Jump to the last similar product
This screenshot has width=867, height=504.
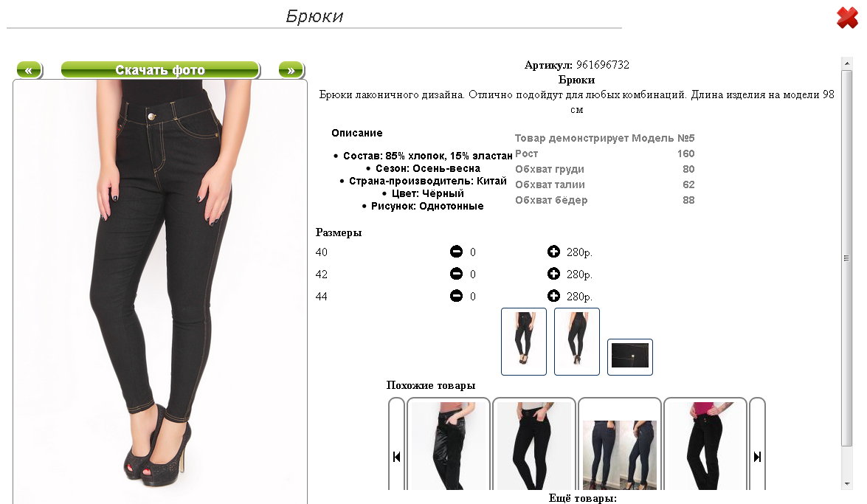point(758,457)
